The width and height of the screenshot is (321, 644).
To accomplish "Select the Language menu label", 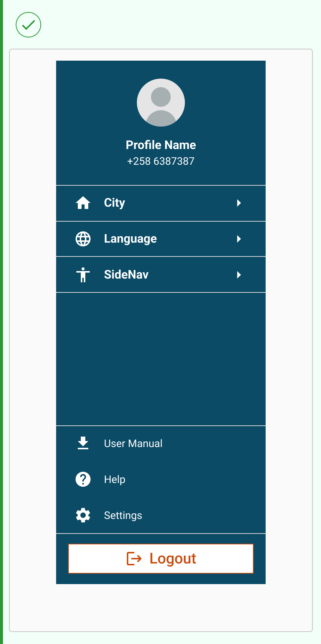I will 130,239.
